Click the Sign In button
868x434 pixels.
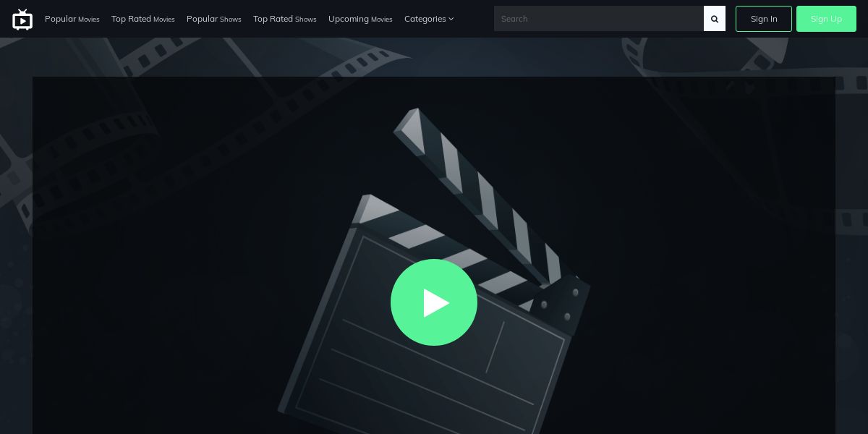coord(764,19)
